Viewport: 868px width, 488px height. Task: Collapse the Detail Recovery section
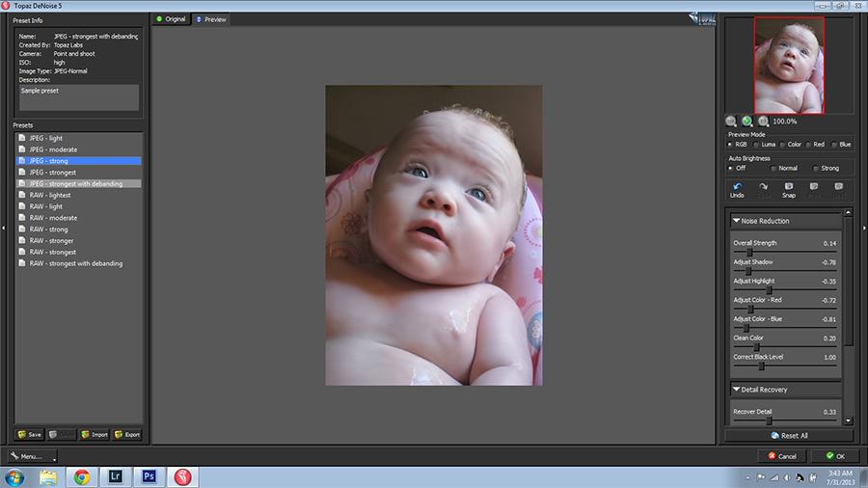(x=737, y=390)
